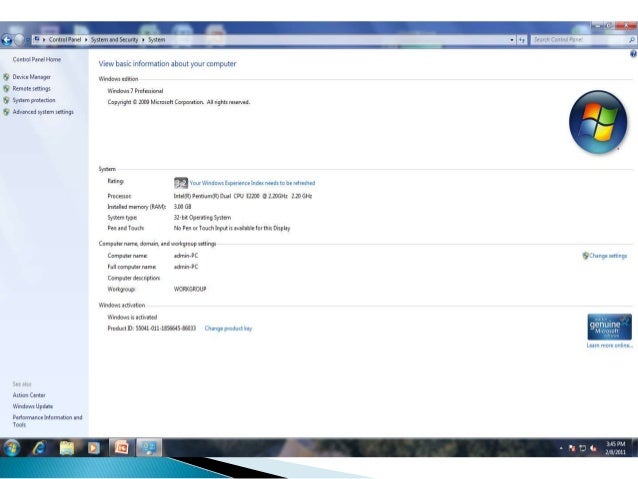638x479 pixels.
Task: Click the search magnifier icon
Action: pos(631,40)
